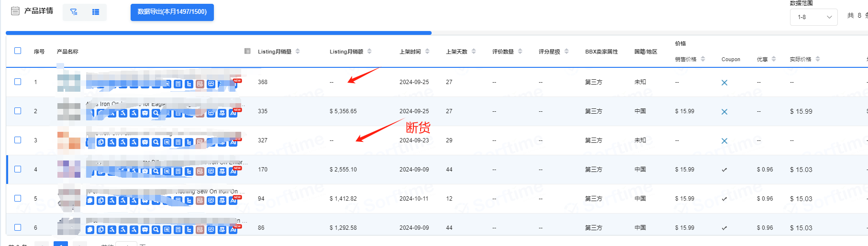Click the second copy icon in row 3
Image resolution: width=868 pixels, height=246 pixels.
101,142
